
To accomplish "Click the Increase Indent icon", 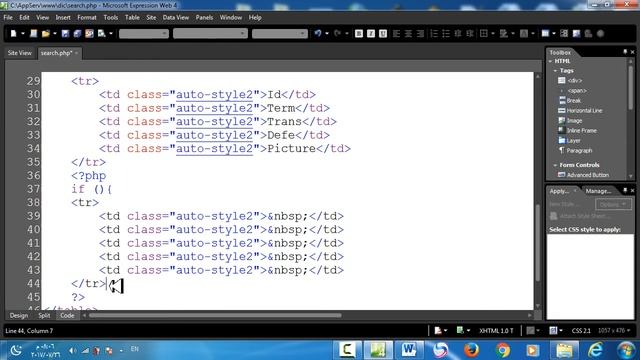I will pyautogui.click(x=470, y=33).
